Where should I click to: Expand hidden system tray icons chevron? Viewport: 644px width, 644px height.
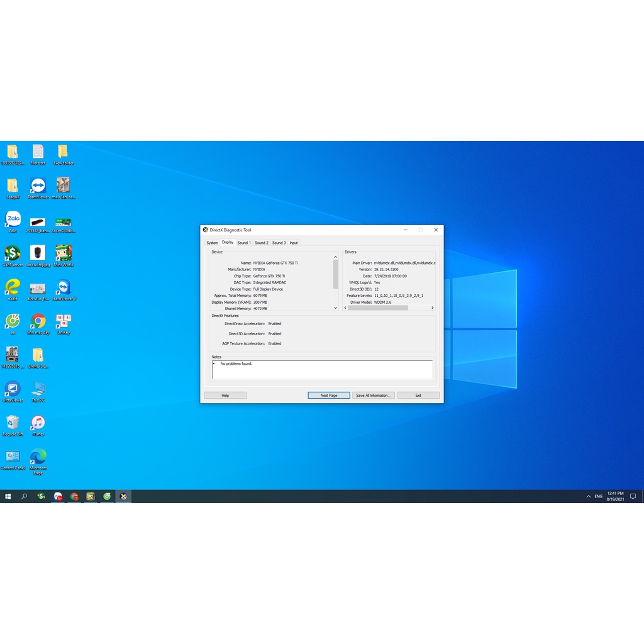click(588, 496)
